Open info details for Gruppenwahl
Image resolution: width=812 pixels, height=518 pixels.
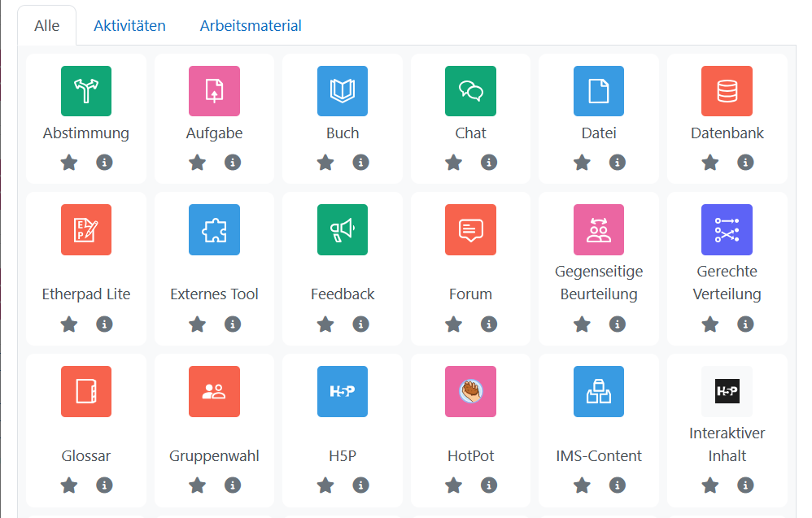233,485
